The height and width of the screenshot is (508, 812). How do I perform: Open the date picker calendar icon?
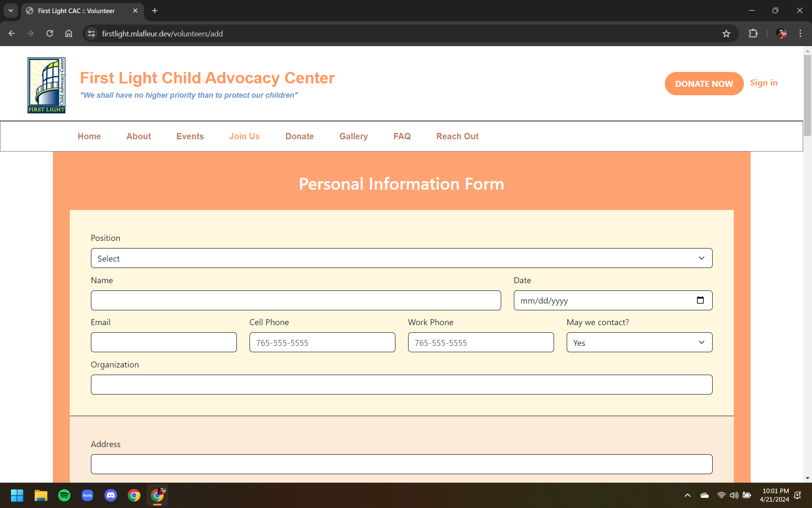(700, 300)
